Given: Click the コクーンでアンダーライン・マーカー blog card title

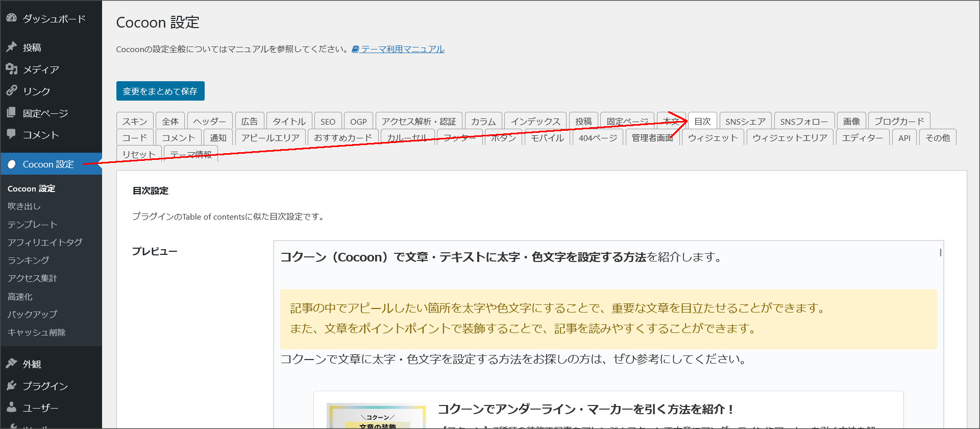Looking at the screenshot, I should click(x=585, y=409).
